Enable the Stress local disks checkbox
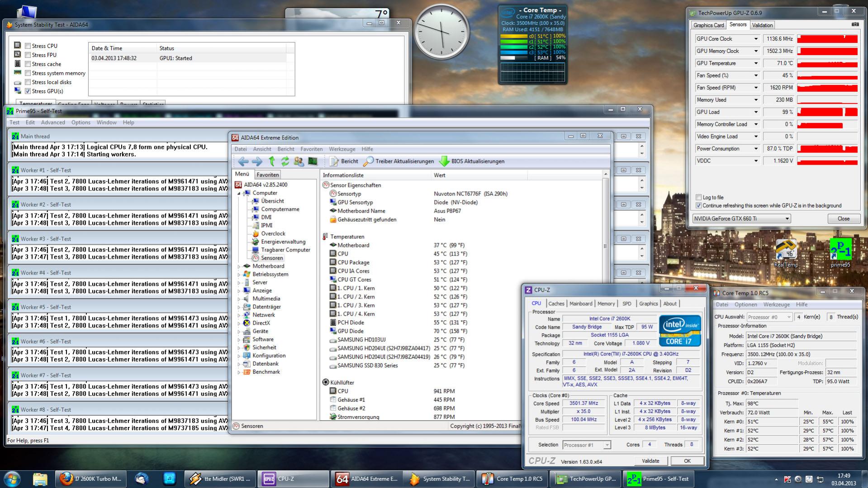Screen dimensions: 868x488 pos(28,82)
